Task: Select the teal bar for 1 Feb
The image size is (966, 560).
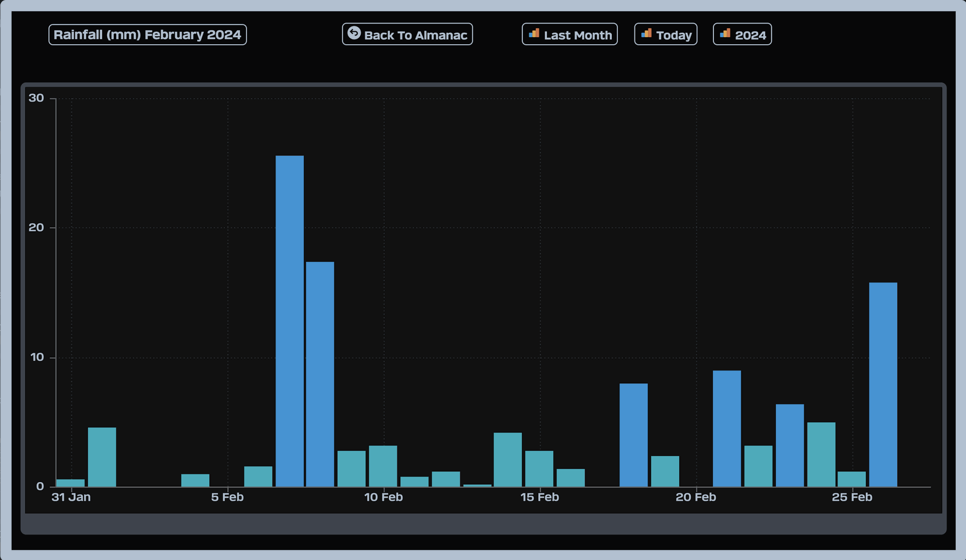Action: pyautogui.click(x=102, y=457)
